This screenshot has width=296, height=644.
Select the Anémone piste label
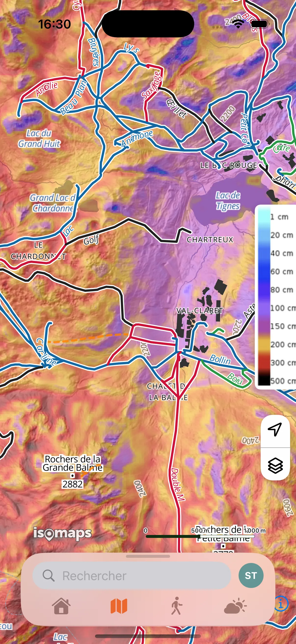137,138
